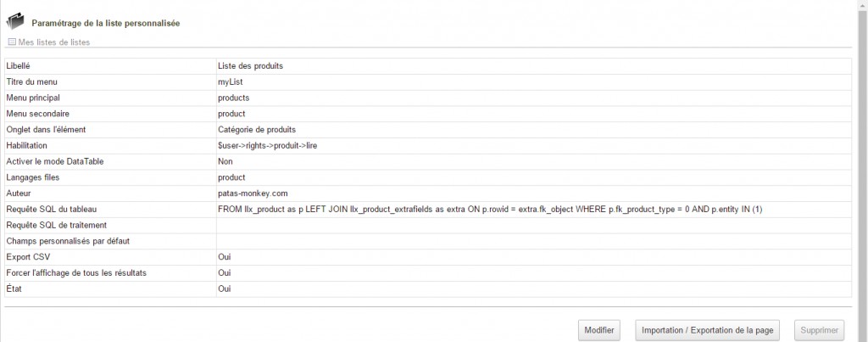Click the Oui value for Export CSV
868x342 pixels.
pos(225,257)
